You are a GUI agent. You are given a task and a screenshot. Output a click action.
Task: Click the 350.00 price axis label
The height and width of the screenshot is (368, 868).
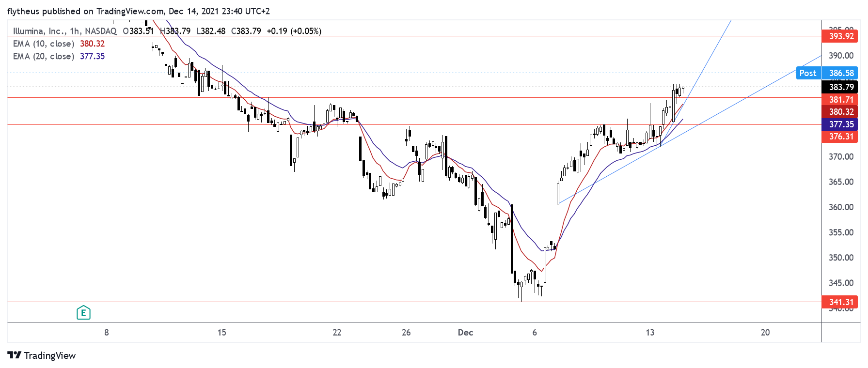841,258
